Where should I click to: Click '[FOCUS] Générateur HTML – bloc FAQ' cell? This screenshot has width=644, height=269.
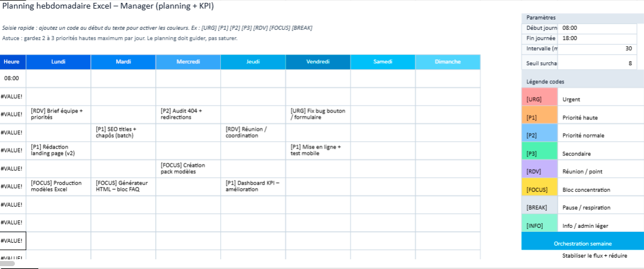123,186
